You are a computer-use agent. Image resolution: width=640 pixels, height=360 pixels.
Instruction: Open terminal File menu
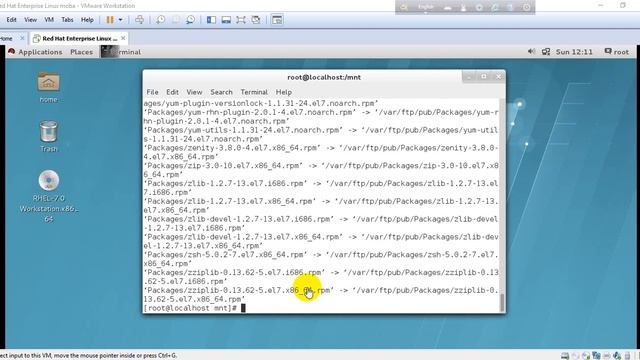(x=152, y=92)
